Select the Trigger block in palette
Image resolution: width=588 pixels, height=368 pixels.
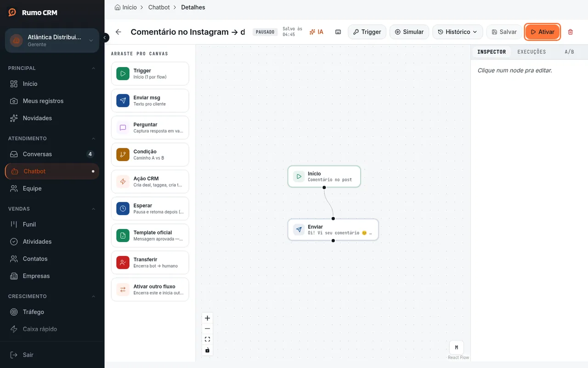point(150,74)
